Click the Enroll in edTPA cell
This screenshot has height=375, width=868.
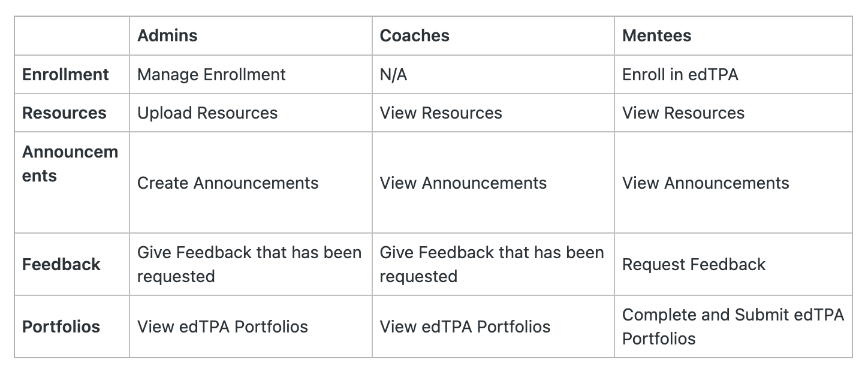pyautogui.click(x=680, y=75)
